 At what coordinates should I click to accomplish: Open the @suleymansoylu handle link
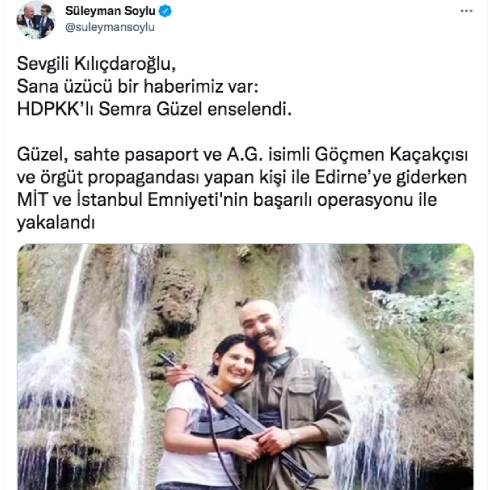point(110,27)
